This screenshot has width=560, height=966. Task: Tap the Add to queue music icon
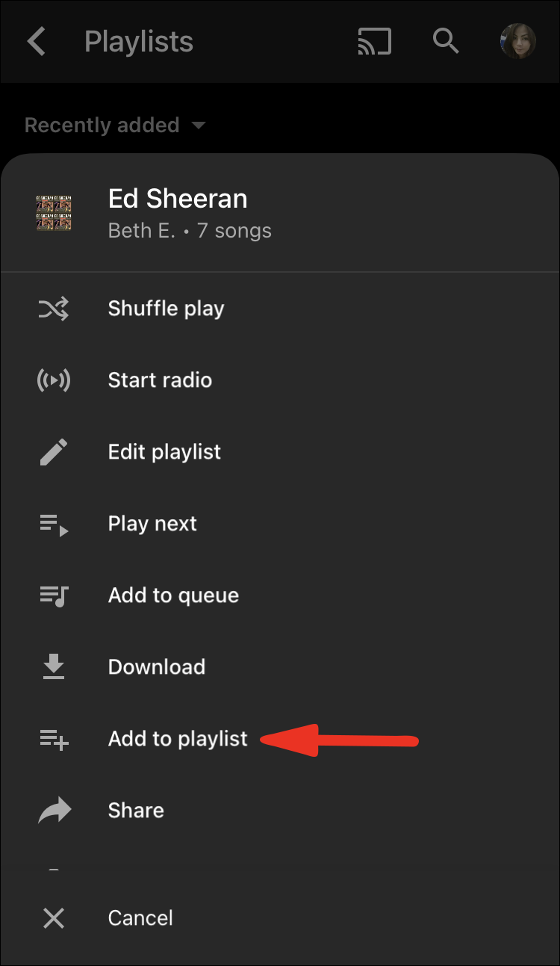click(54, 595)
